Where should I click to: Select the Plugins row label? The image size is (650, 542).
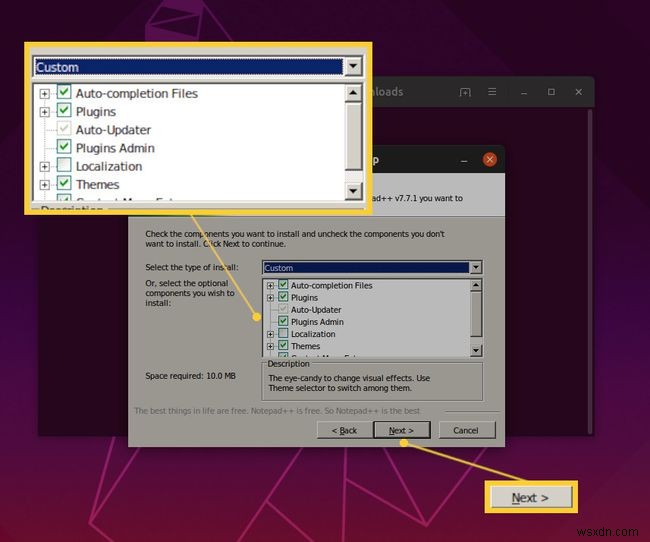click(x=304, y=298)
